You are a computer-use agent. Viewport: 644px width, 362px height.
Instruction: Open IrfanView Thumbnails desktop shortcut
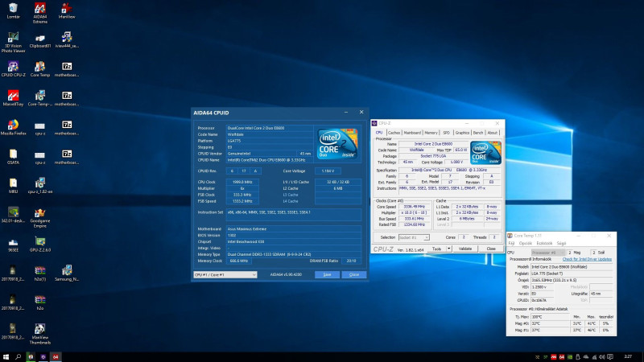pyautogui.click(x=39, y=334)
